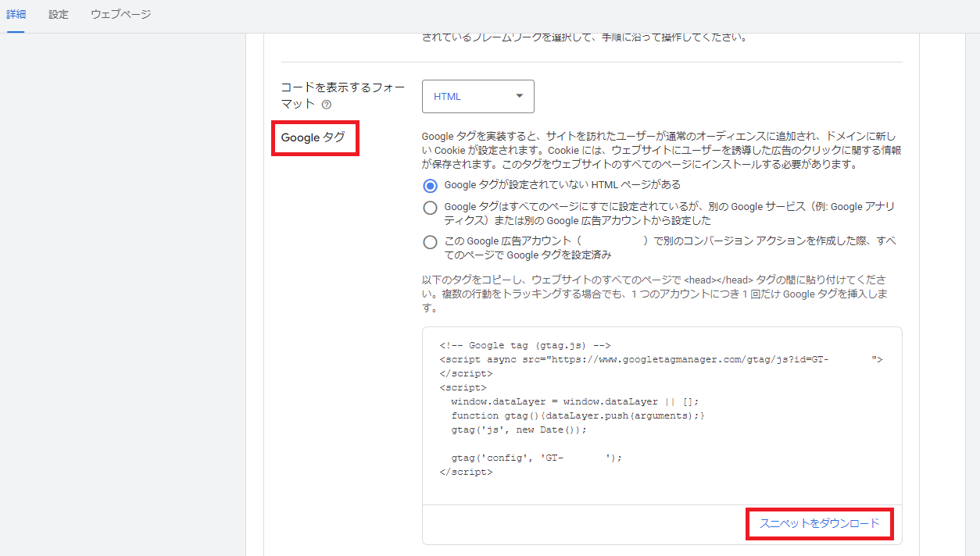Click the '<!-- Google tag (gtag.js) -->' code line

tap(525, 345)
